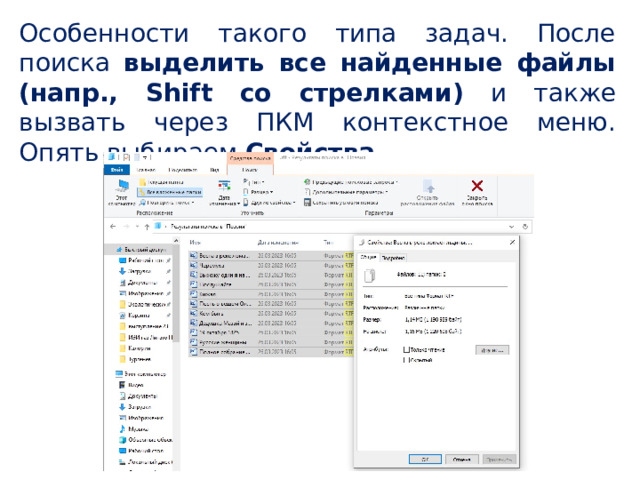Viewport: 640px width, 480px height.
Task: Click Cancel in Properties dialog
Action: coord(462,459)
